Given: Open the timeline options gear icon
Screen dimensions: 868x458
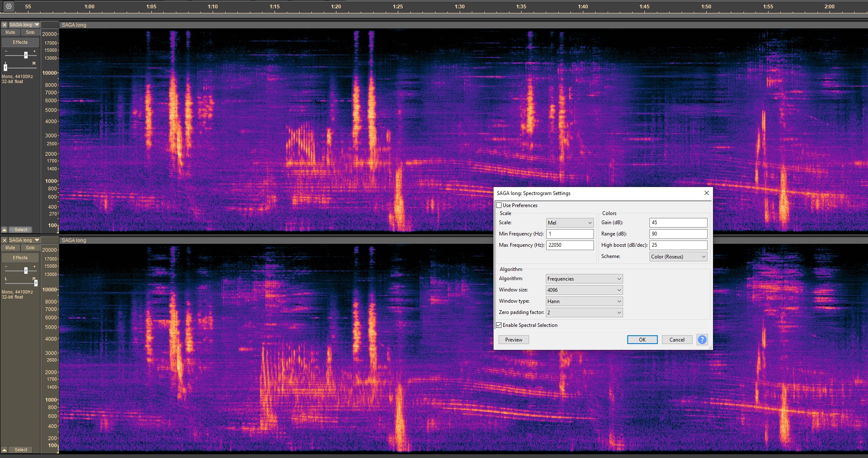Looking at the screenshot, I should [8, 6].
